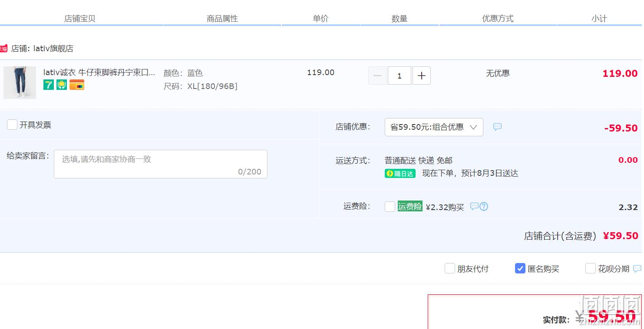Image resolution: width=644 pixels, height=329 pixels.
Task: Check the 开具发票 invoice checkbox
Action: 12,125
